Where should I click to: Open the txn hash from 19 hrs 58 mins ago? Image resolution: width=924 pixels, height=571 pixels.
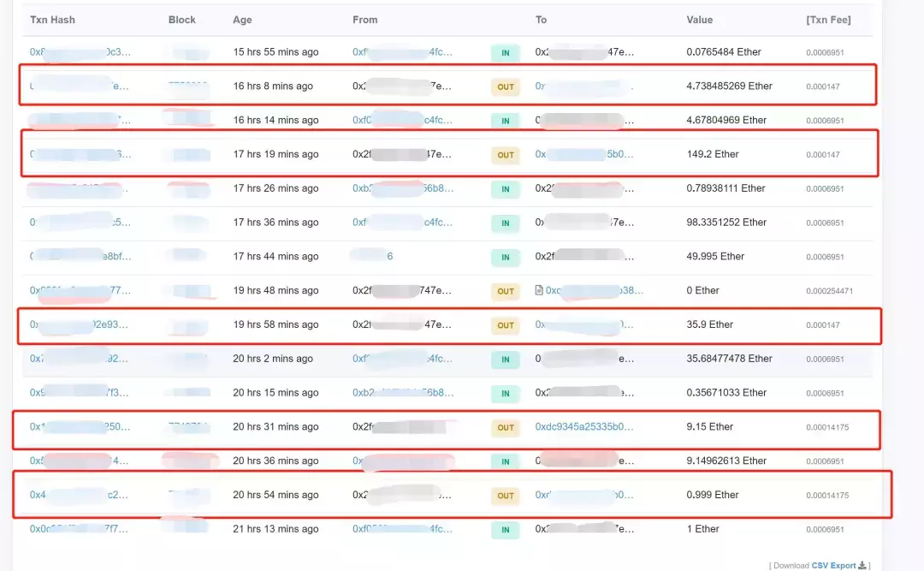click(x=80, y=324)
